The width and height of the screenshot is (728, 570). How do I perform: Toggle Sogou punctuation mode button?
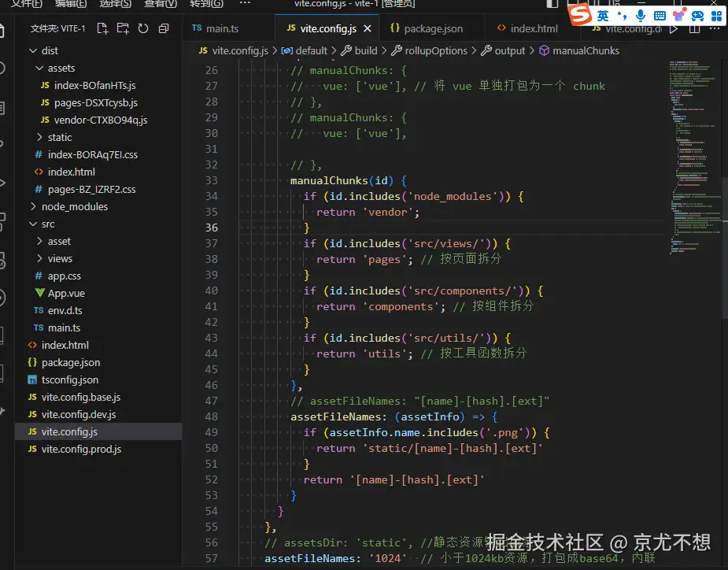point(622,17)
